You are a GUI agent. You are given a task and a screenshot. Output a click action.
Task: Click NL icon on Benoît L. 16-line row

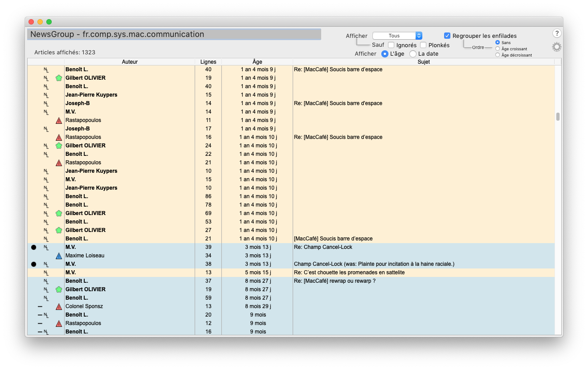tap(46, 332)
